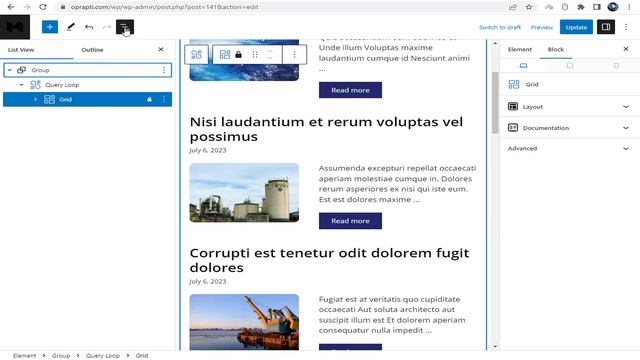Viewport: 640px width, 360px height.
Task: Open block toolbar three-dot options
Action: [x=294, y=55]
